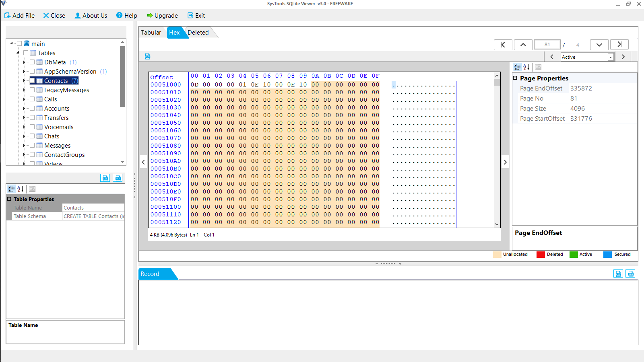Click the Active green color swatch
Image resolution: width=644 pixels, height=362 pixels.
(x=574, y=254)
